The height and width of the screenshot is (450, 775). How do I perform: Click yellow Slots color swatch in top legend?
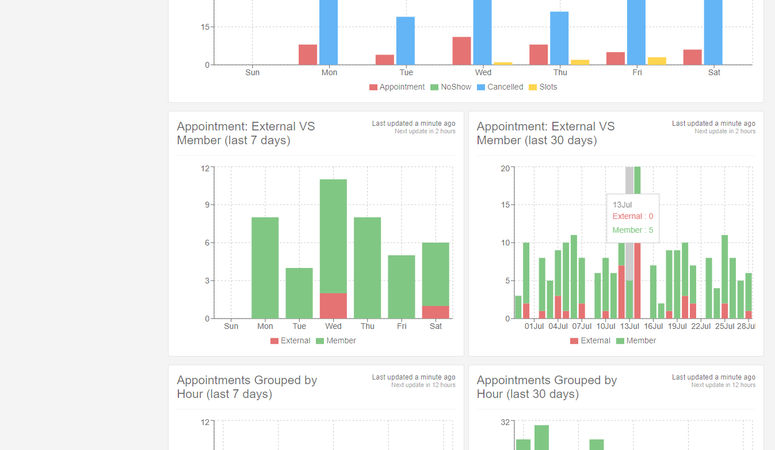point(533,88)
